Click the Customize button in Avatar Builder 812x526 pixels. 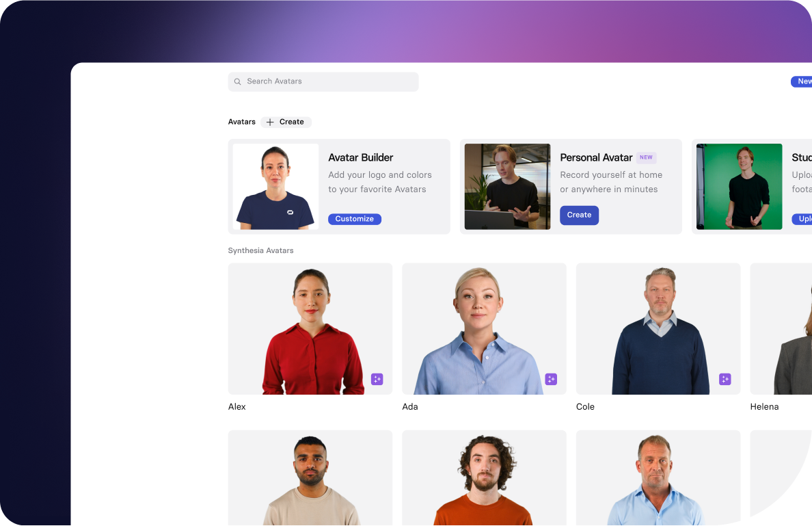coord(355,219)
